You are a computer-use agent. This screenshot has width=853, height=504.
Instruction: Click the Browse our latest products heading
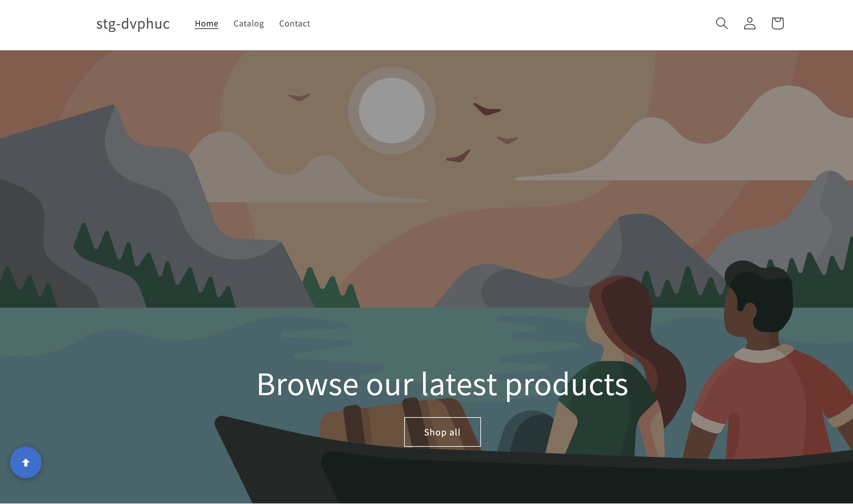click(x=442, y=384)
